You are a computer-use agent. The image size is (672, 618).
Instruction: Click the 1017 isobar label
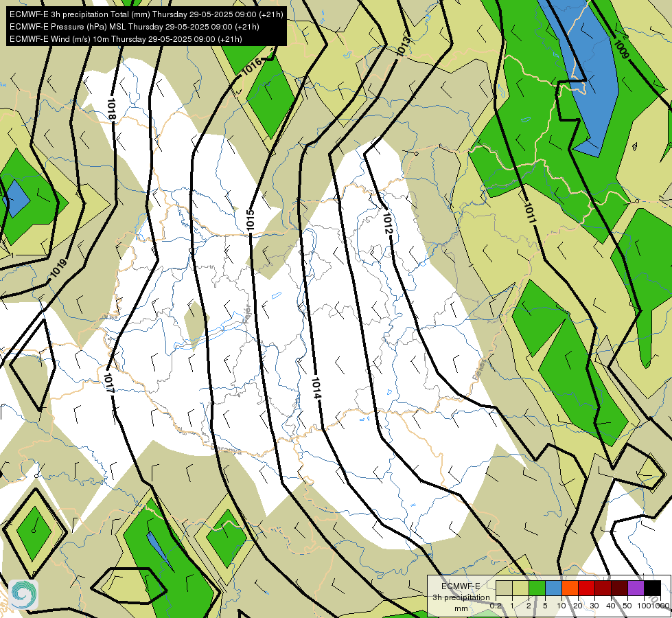109,383
